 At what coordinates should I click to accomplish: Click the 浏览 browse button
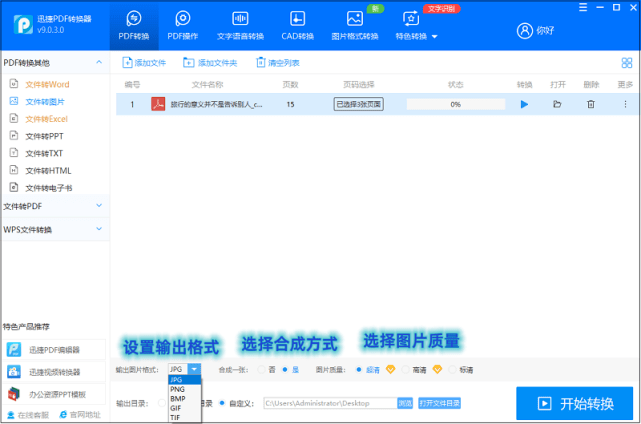405,403
